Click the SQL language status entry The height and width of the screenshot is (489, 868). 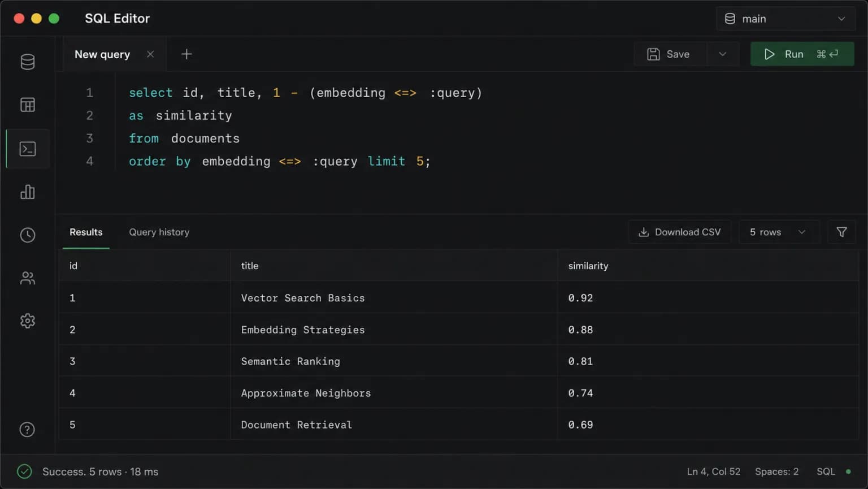(x=826, y=471)
